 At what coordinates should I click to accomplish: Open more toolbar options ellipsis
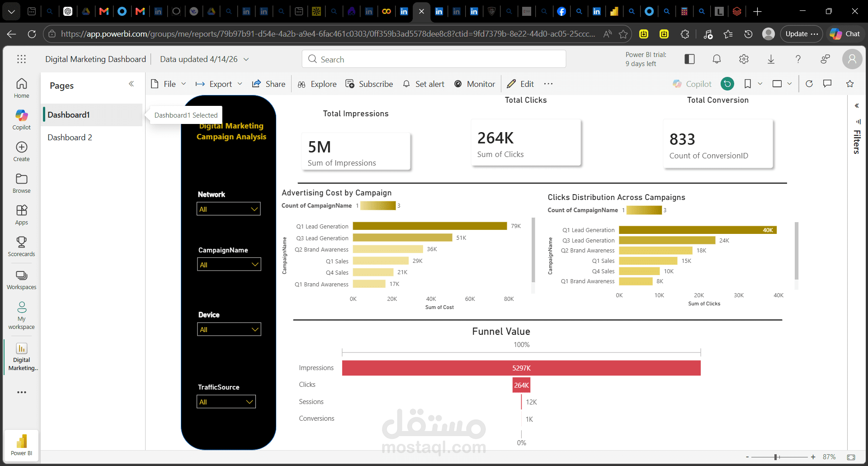pyautogui.click(x=548, y=84)
